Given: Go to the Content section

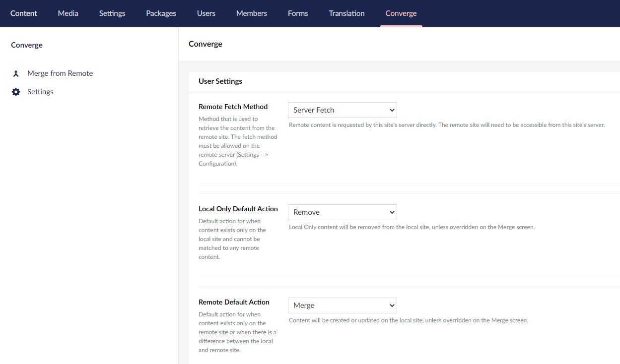Looking at the screenshot, I should click(24, 13).
